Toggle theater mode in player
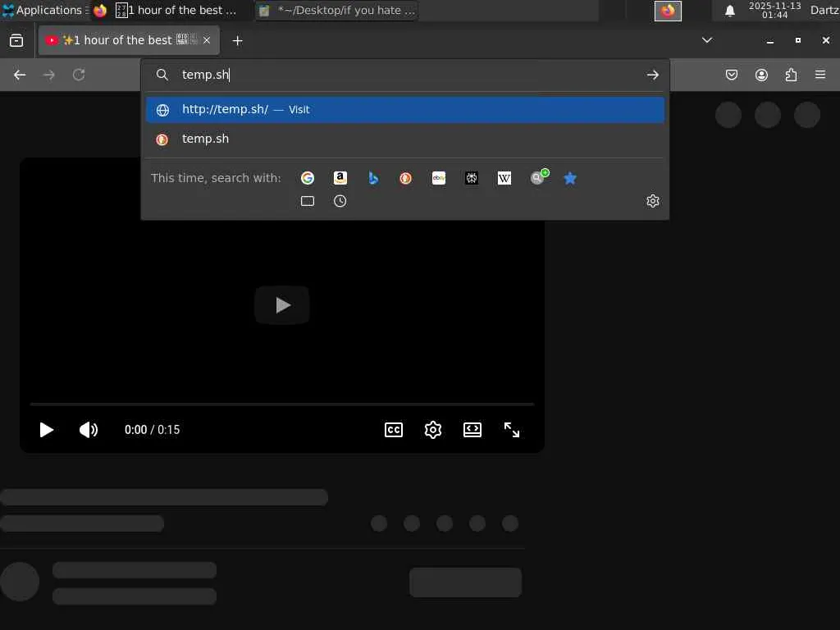The height and width of the screenshot is (630, 840). coord(472,430)
